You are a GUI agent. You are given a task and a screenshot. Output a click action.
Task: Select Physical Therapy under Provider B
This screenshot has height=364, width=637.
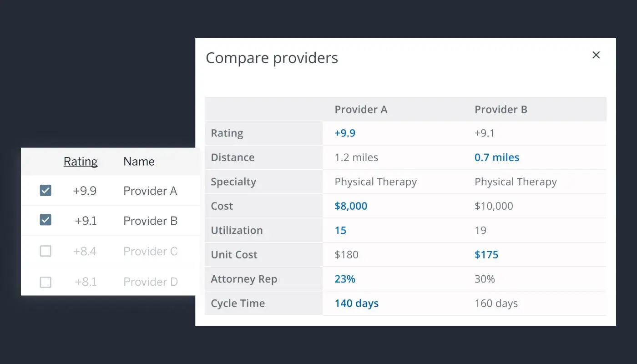(516, 182)
